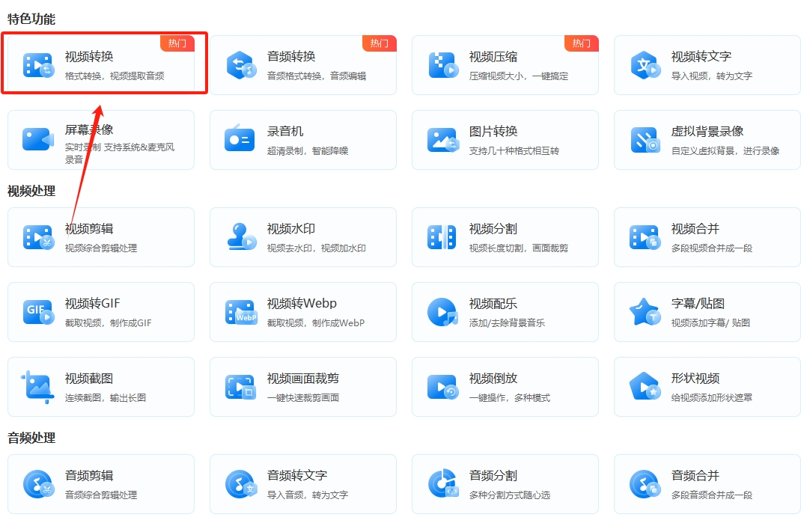801x532 pixels.
Task: Click the 多种分割方式随心选 description
Action: [510, 495]
